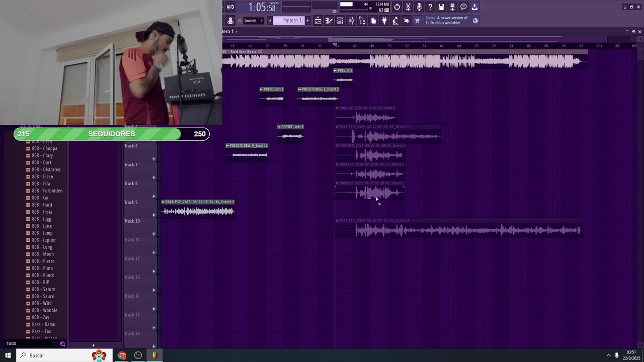The height and width of the screenshot is (362, 644).
Task: Open the piano roll icon
Action: click(329, 21)
